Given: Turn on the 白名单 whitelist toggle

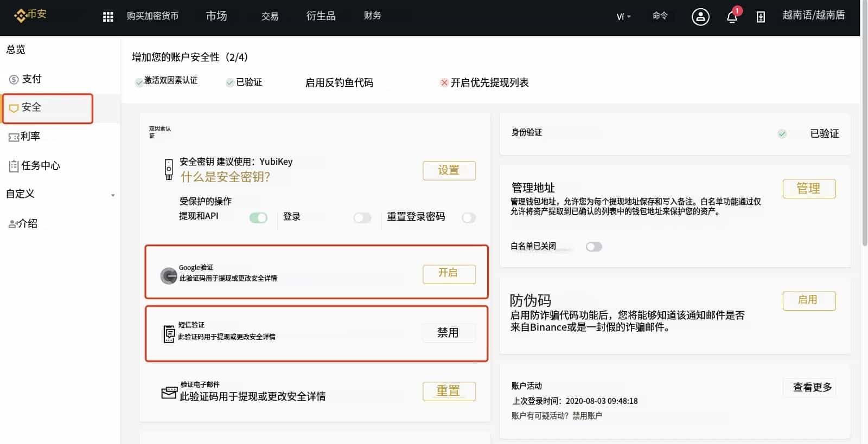Looking at the screenshot, I should (x=593, y=247).
